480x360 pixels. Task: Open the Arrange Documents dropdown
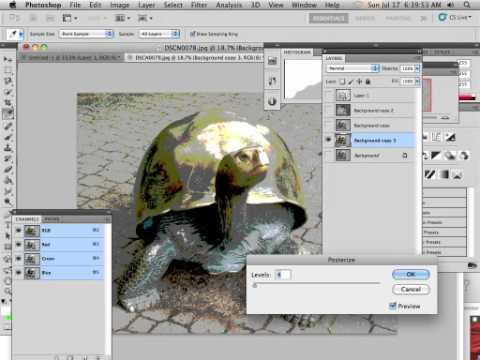122,18
